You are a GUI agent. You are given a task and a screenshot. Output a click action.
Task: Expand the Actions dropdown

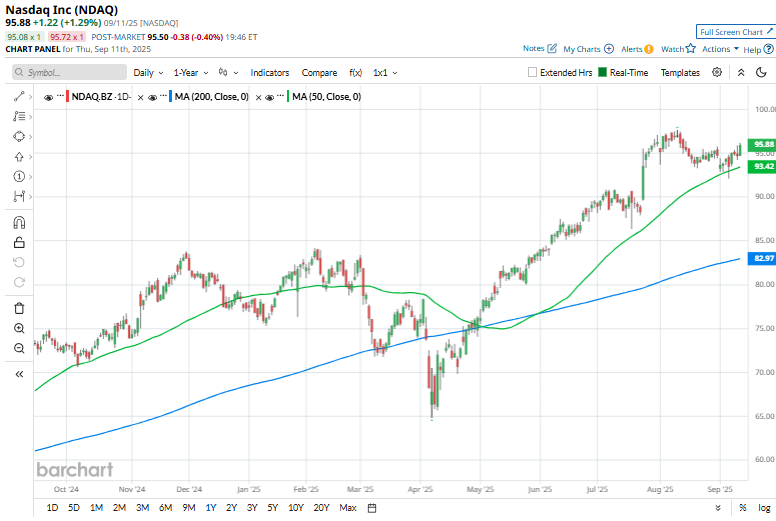tap(721, 49)
